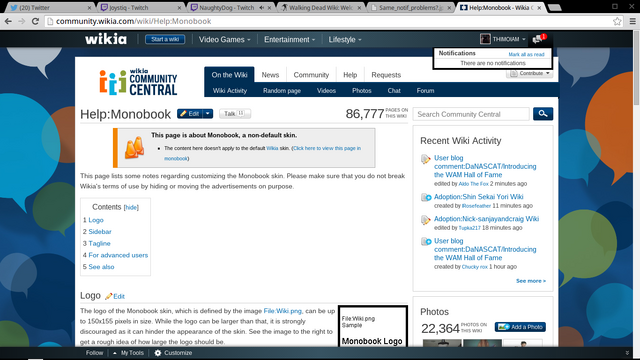This screenshot has width=640, height=360.
Task: Click the browser back arrow
Action: click(8, 21)
